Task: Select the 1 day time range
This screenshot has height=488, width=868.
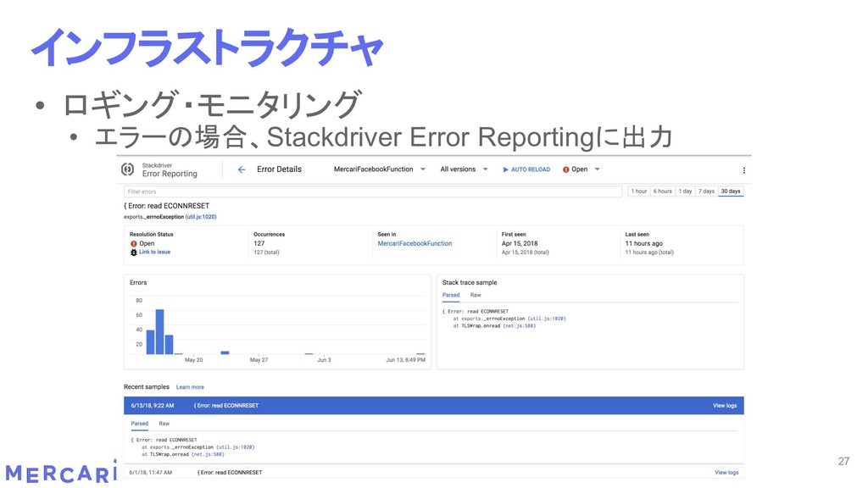Action: [x=685, y=191]
